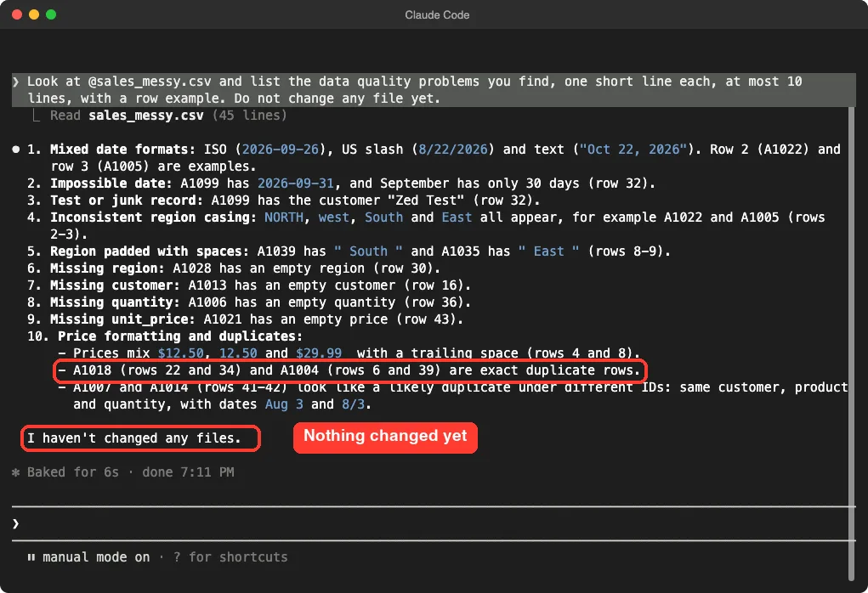The image size is (868, 593).
Task: Click the asterisk icon before Baked for 6s
Action: point(15,472)
